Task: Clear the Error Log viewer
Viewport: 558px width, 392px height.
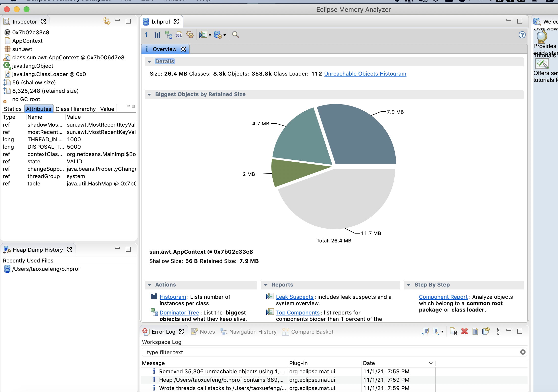Action: [x=454, y=331]
